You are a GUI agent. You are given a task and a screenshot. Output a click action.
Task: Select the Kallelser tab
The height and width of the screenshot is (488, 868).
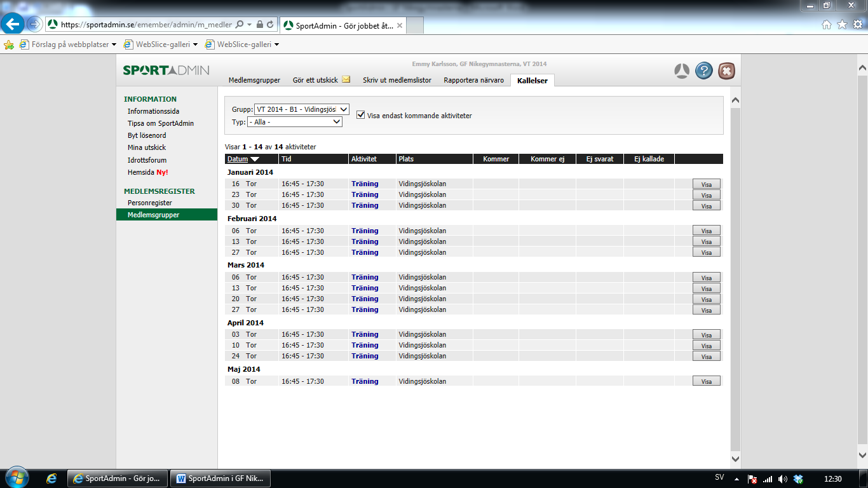click(x=532, y=81)
